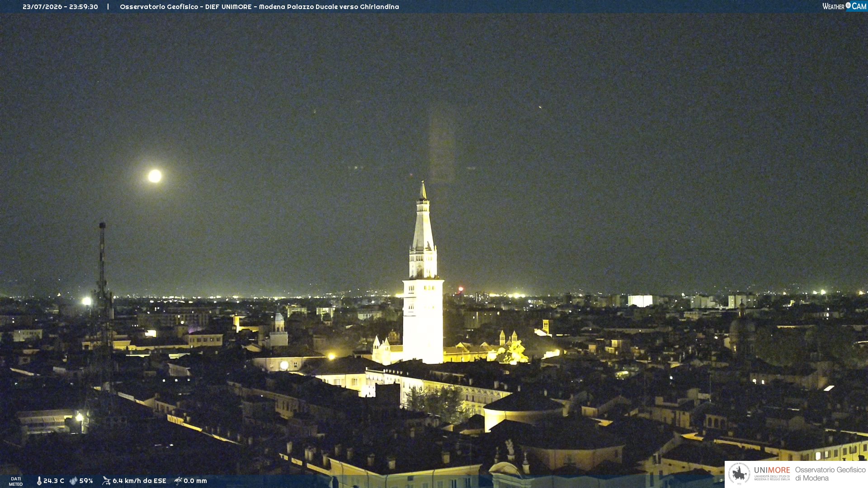Click the wind direction icon
Screen dimensions: 868x488
(x=106, y=481)
